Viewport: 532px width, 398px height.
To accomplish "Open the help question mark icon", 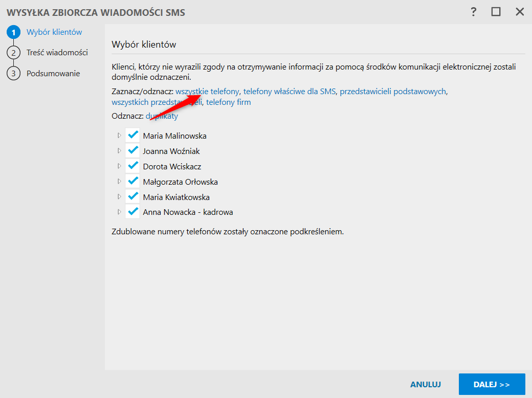I will click(x=474, y=12).
